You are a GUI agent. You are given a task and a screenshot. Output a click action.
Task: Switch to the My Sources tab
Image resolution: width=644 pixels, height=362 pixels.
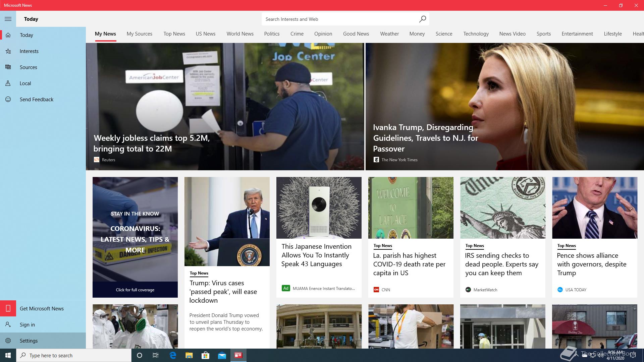pyautogui.click(x=140, y=34)
